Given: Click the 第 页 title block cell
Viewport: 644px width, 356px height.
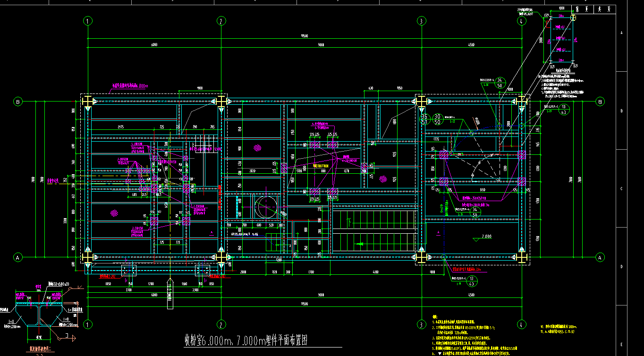Looking at the screenshot, I should 582,9.
